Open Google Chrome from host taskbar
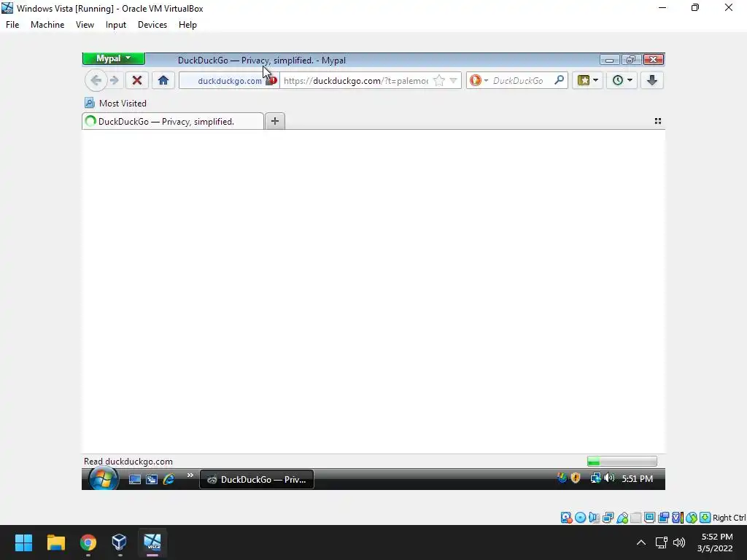747x560 pixels. point(88,542)
